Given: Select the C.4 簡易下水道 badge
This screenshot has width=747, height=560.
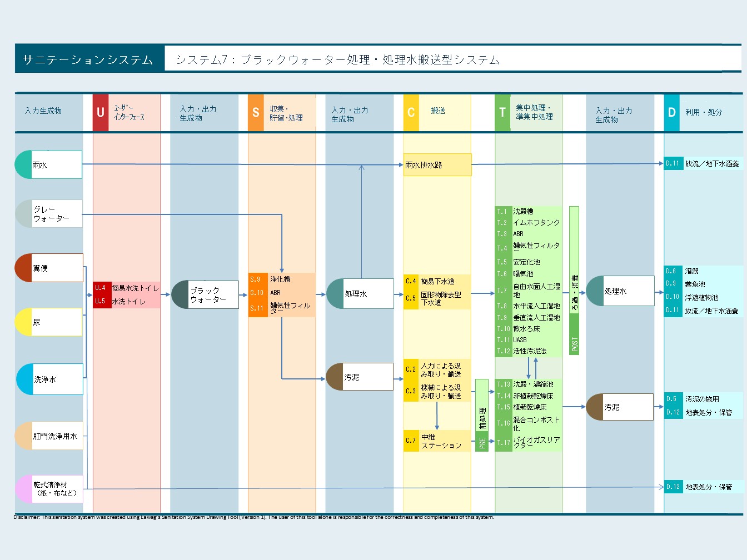Looking at the screenshot, I should (x=411, y=281).
